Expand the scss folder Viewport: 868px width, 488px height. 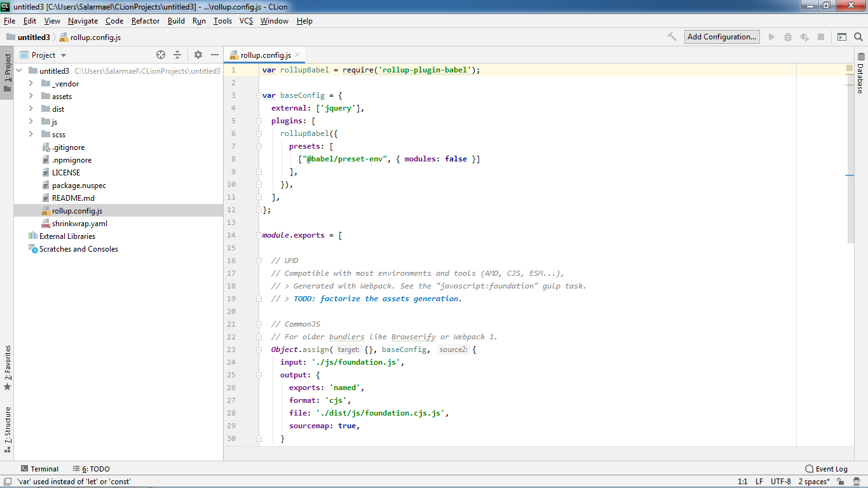31,135
